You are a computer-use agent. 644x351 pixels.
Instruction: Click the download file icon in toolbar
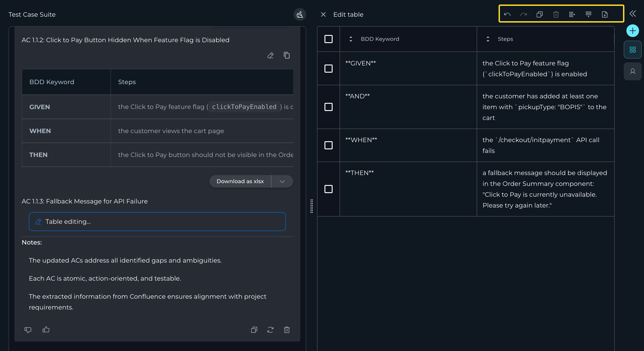point(605,14)
